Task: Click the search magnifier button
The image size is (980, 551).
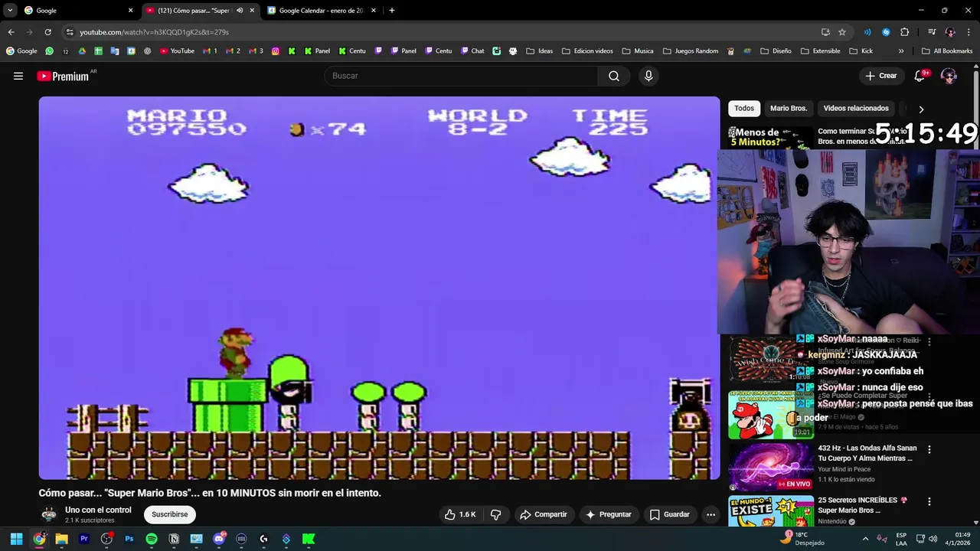Action: pos(614,76)
